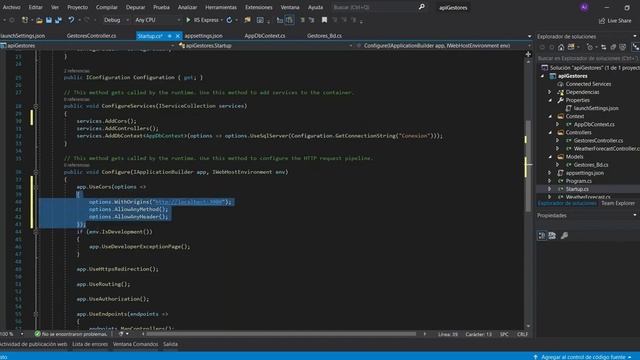Close the Startup.cs tab
Viewport: 640px width, 360px height.
click(x=178, y=36)
